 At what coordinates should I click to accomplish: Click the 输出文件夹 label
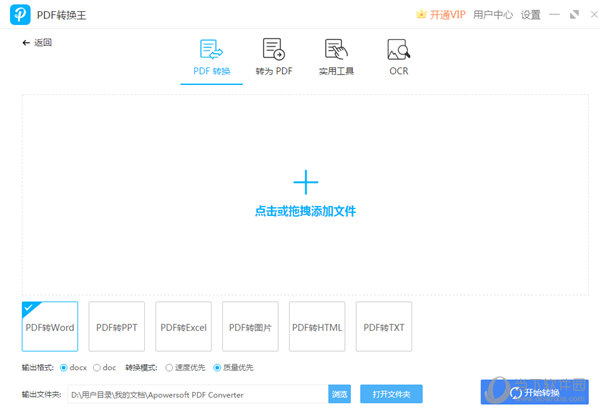pyautogui.click(x=41, y=394)
